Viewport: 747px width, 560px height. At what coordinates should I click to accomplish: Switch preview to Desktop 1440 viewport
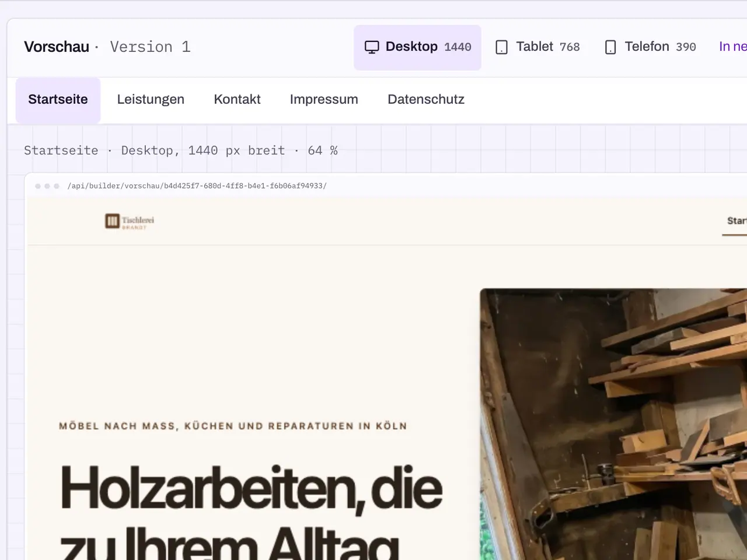tap(417, 47)
